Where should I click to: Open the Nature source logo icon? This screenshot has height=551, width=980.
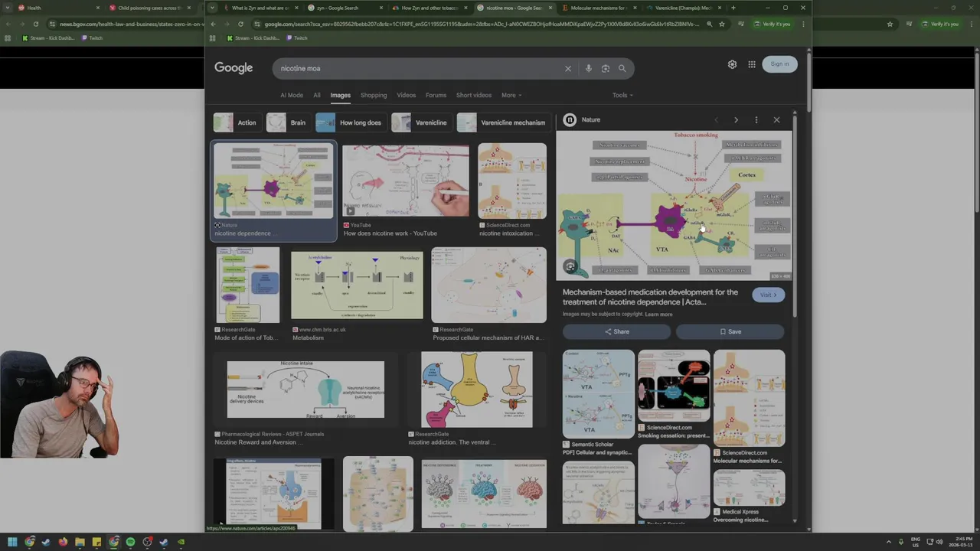click(570, 120)
